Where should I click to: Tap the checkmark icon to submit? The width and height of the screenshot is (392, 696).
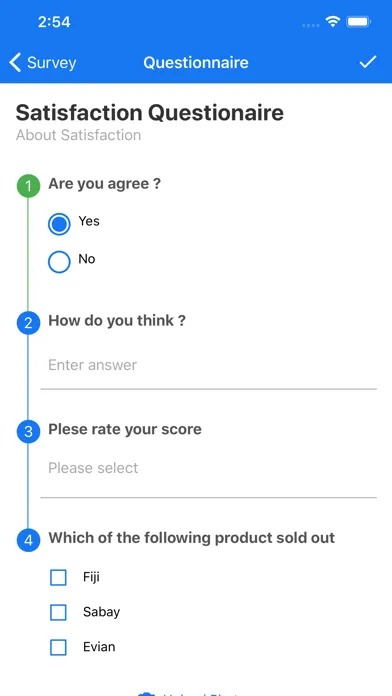point(368,62)
